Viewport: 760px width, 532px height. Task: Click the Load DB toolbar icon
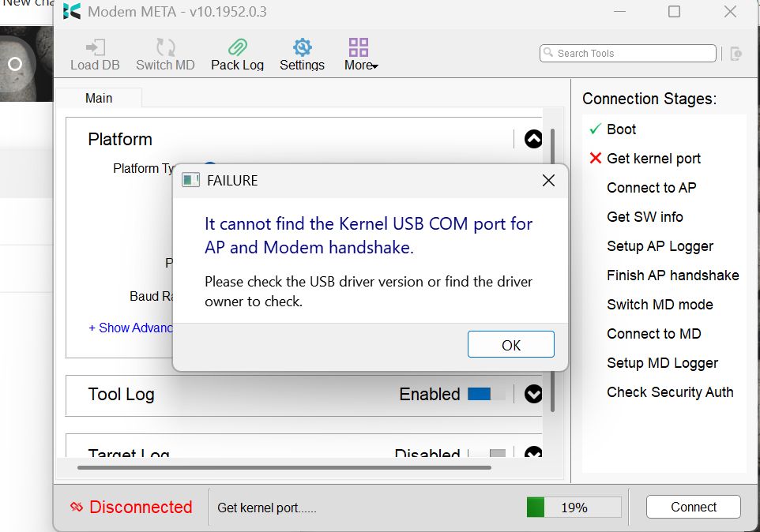tap(95, 47)
